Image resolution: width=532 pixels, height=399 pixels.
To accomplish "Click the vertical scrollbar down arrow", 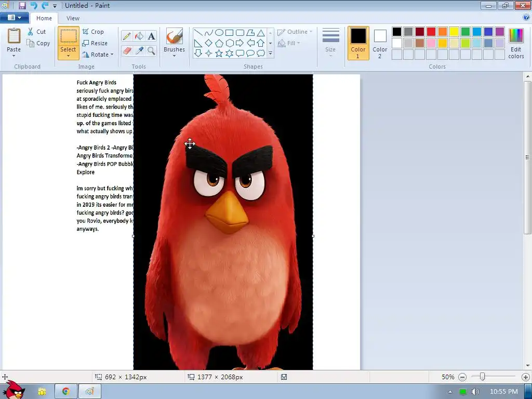I will point(527,365).
